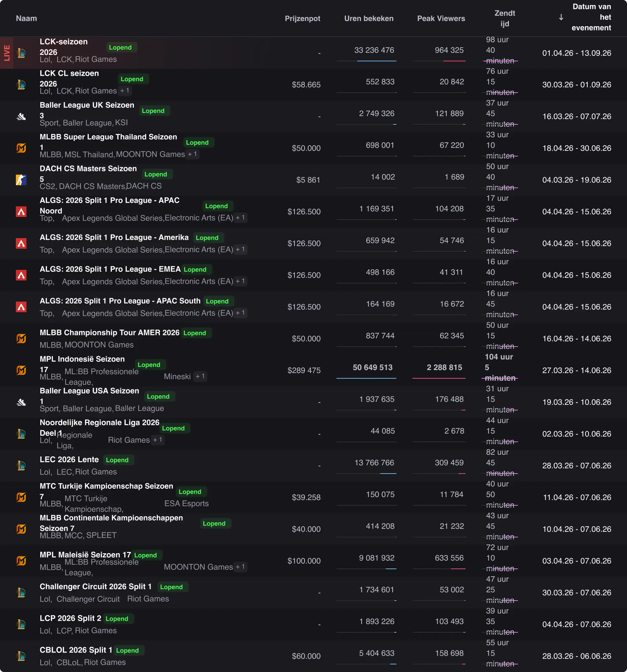The width and height of the screenshot is (627, 672).
Task: Click the MLBB icon for MTC Turkije Kampioenschap
Action: pos(21,498)
